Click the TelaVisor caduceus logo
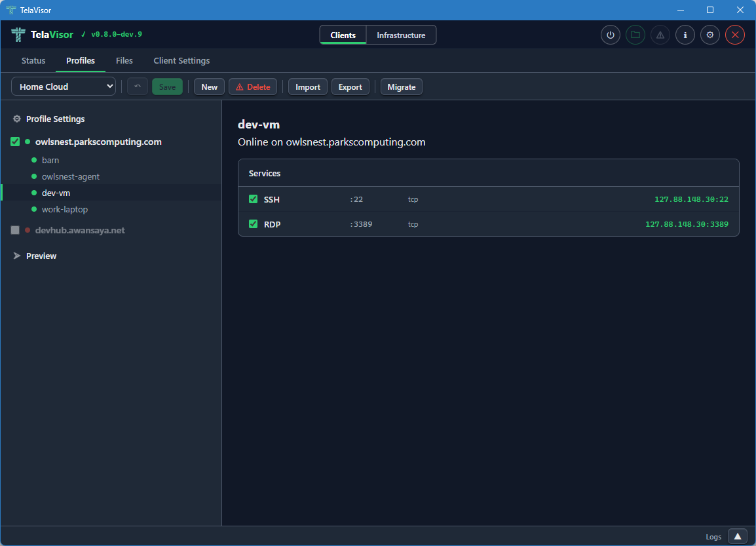Screen dimensions: 756x546 [16, 33]
